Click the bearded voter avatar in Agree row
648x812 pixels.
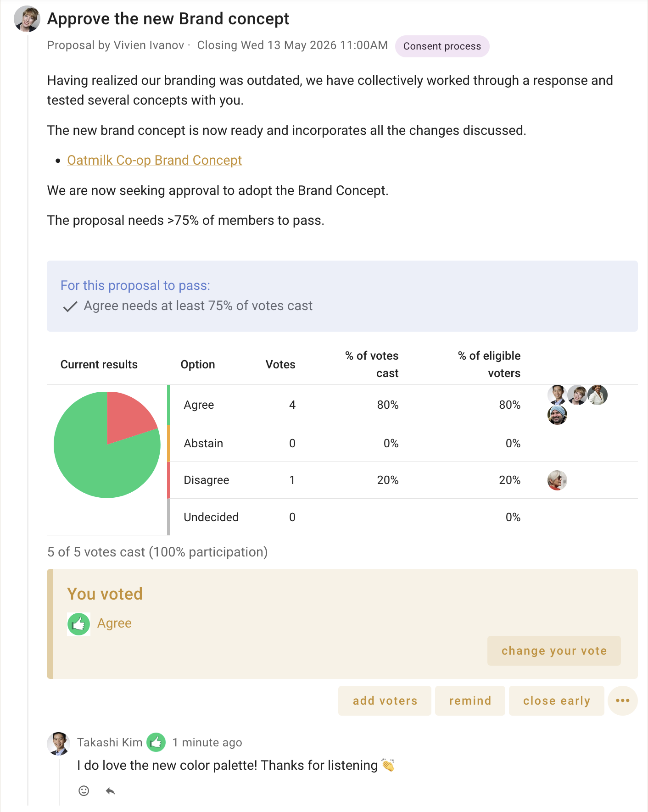coord(557,415)
